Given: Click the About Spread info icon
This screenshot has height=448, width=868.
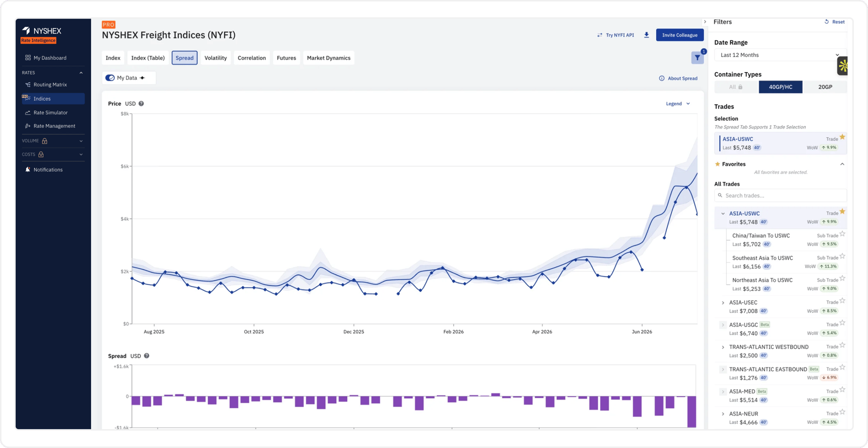Looking at the screenshot, I should [x=662, y=79].
